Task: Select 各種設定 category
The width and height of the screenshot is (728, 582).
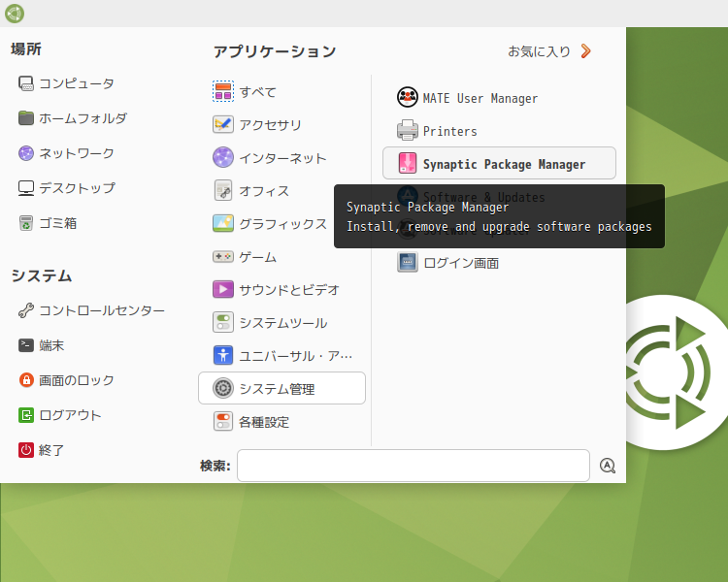Action: click(250, 421)
